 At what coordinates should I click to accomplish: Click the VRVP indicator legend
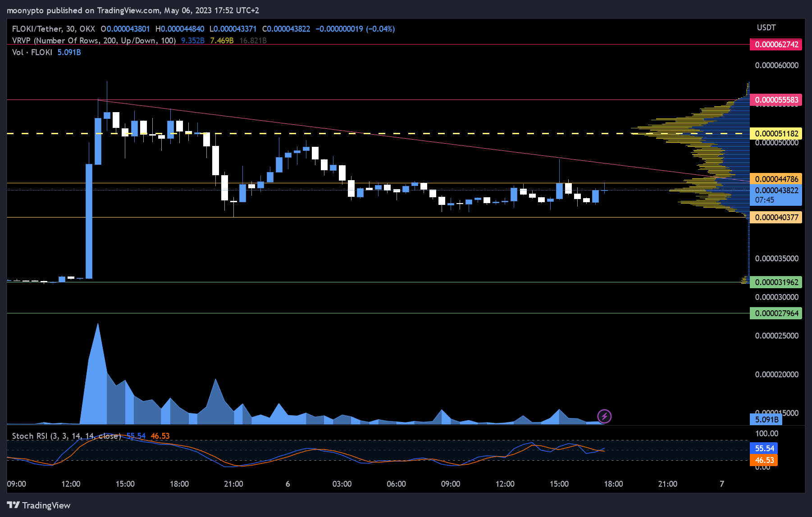pyautogui.click(x=94, y=41)
